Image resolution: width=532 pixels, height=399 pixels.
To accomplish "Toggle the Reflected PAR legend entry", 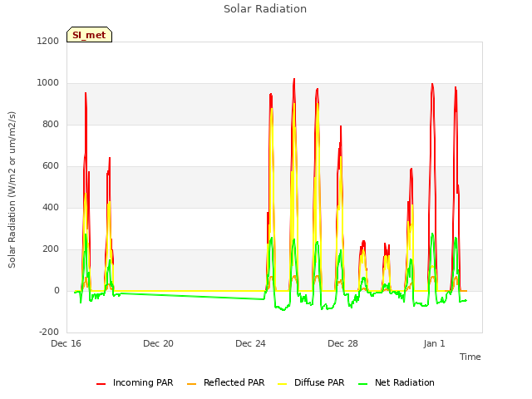I will [225, 382].
